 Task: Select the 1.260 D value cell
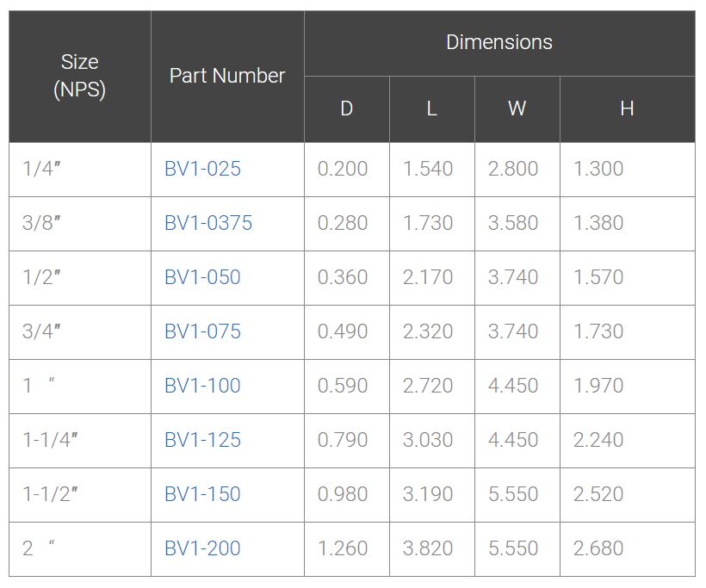[343, 548]
